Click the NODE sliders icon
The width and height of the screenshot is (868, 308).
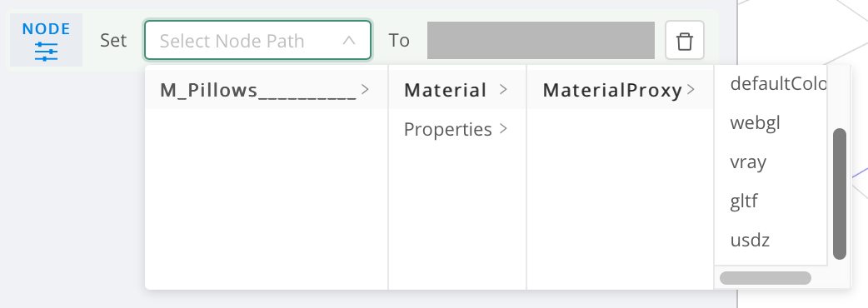46,51
